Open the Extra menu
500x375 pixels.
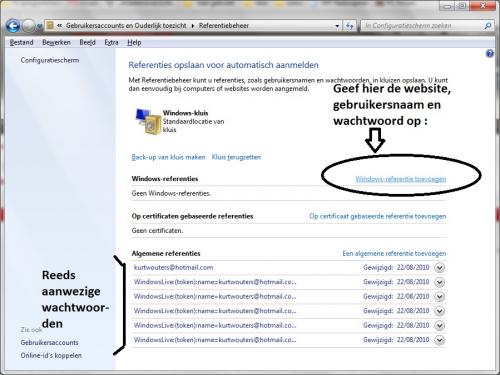[111, 42]
